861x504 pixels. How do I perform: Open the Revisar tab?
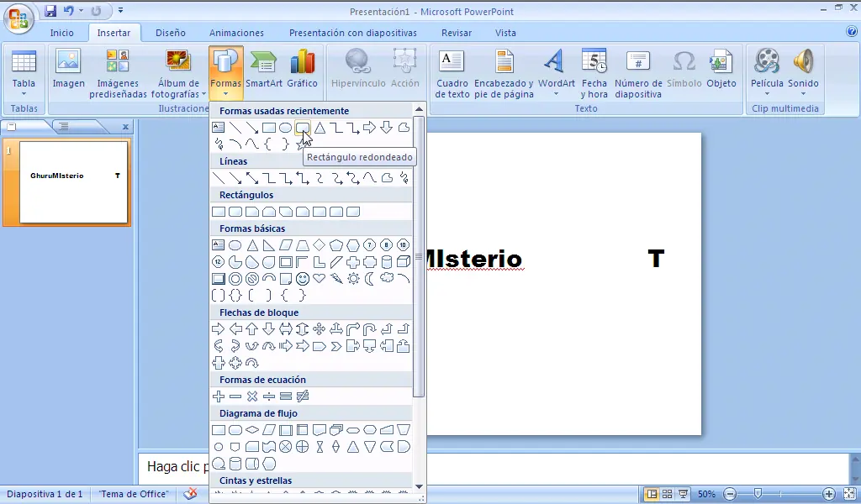(457, 33)
